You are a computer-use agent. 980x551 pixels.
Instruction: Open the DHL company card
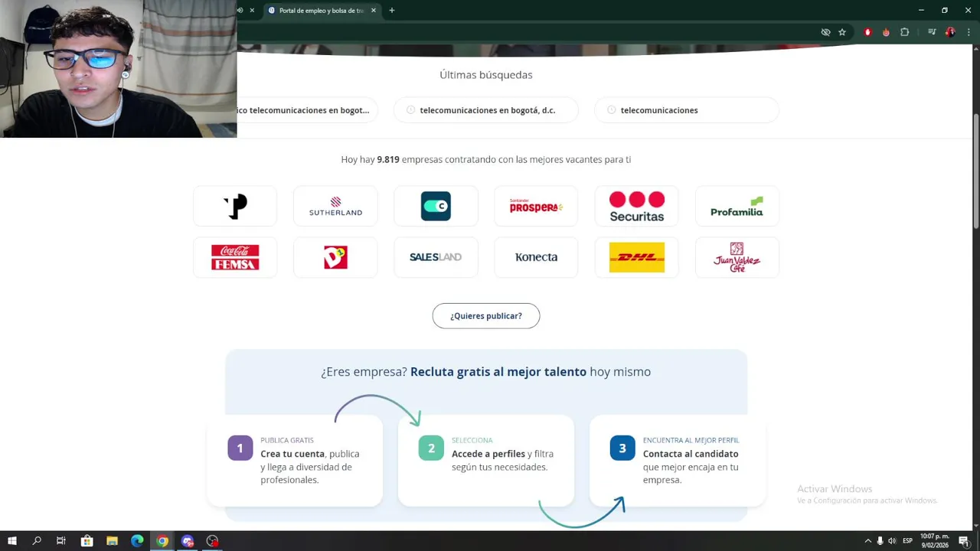[636, 257]
